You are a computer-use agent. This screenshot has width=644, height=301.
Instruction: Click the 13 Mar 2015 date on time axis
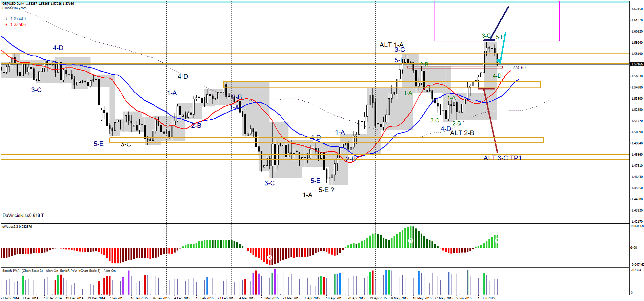point(270,298)
